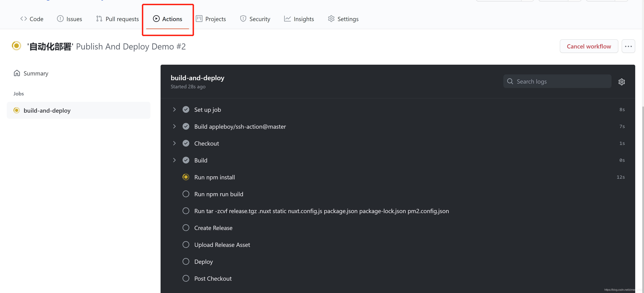
Task: Expand the Set up job step
Action: point(174,109)
